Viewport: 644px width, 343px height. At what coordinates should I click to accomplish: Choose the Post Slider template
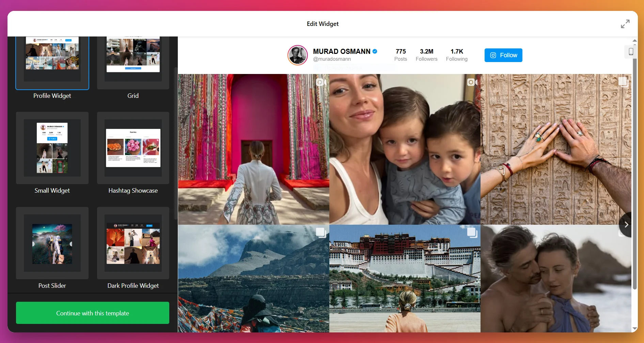click(x=52, y=243)
